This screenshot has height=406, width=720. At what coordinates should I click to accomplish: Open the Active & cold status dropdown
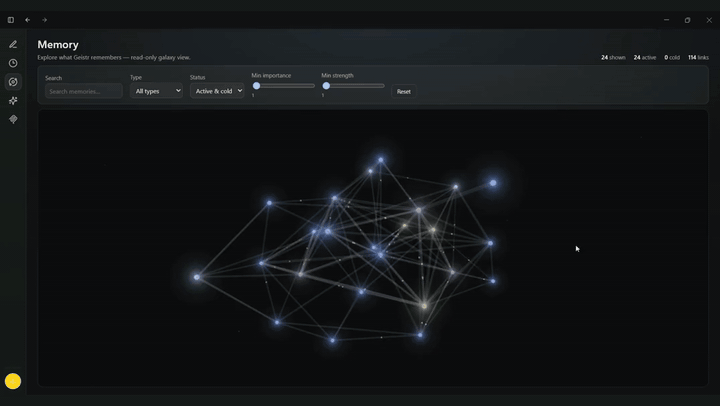[x=217, y=91]
